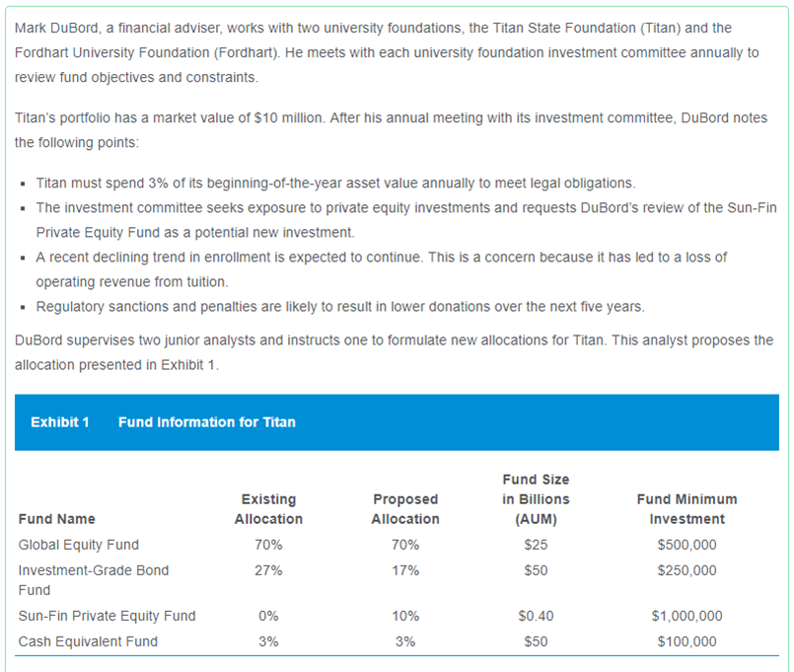Click the bullet about regulatory sanctions and penalties
The height and width of the screenshot is (672, 794).
tap(340, 305)
